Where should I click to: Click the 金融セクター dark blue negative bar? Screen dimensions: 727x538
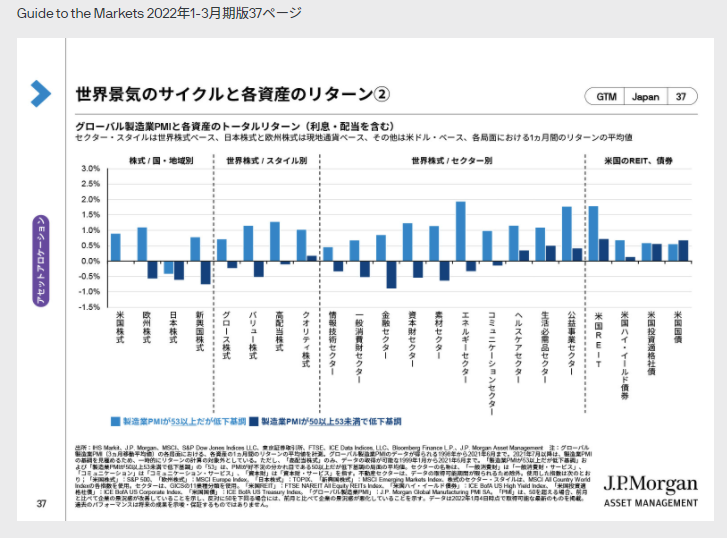(392, 275)
